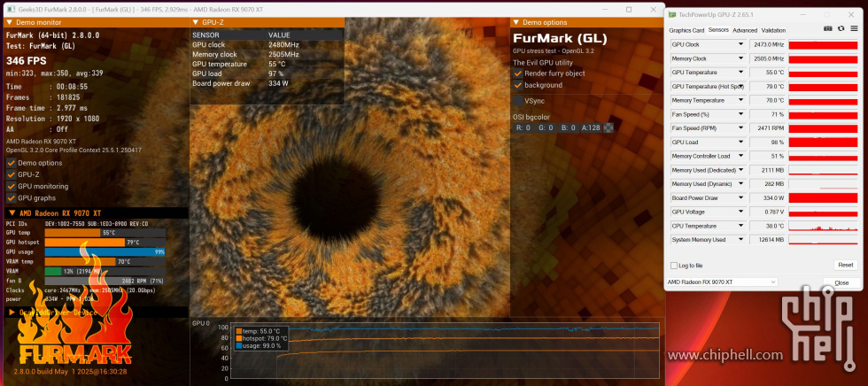868x386 pixels.
Task: Open the System Memory Used dropdown
Action: (x=740, y=239)
